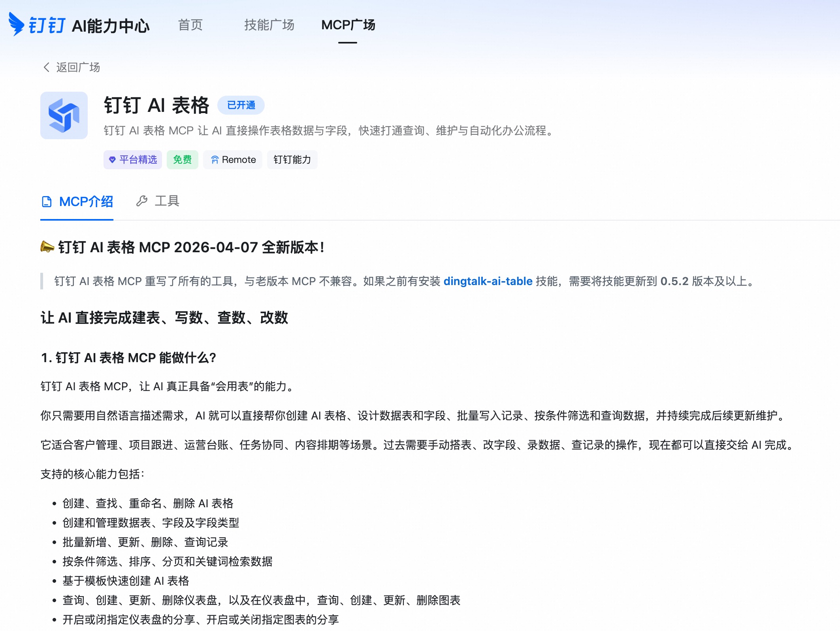This screenshot has width=840, height=631.
Task: Open the 技能广场 navigation item
Action: click(269, 25)
